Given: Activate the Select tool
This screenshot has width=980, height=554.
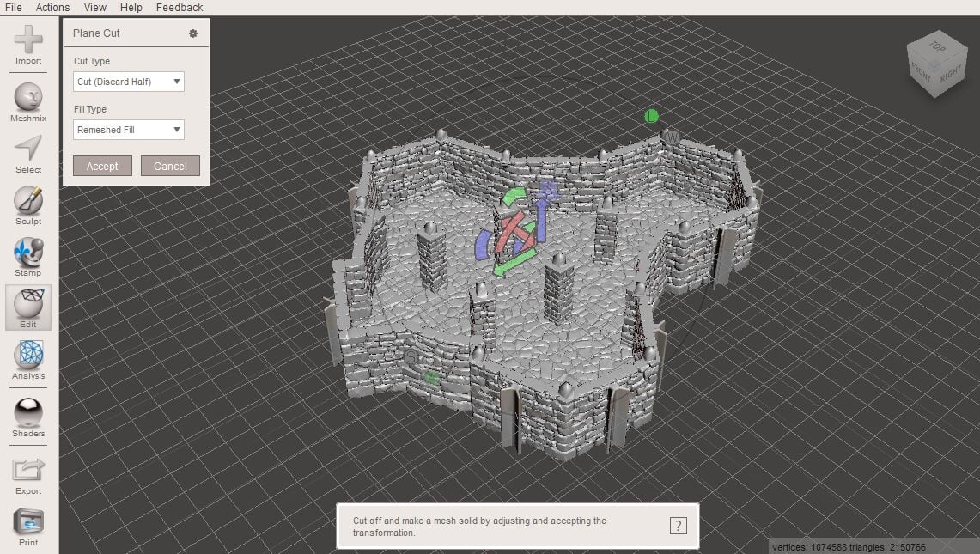Looking at the screenshot, I should (28, 154).
